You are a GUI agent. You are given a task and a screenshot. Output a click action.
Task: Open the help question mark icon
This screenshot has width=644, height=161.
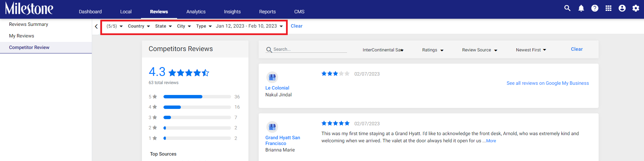coord(595,8)
